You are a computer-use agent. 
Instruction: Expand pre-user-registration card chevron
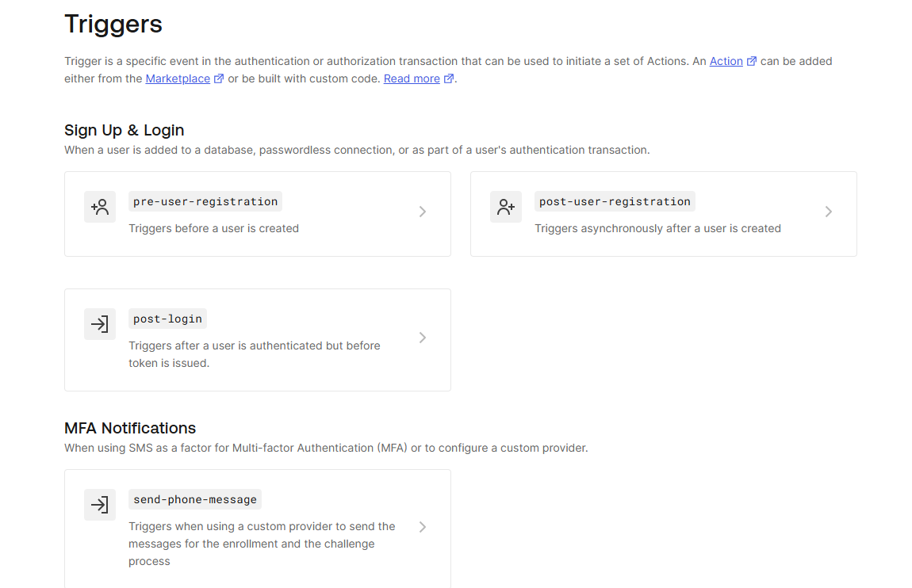click(423, 212)
